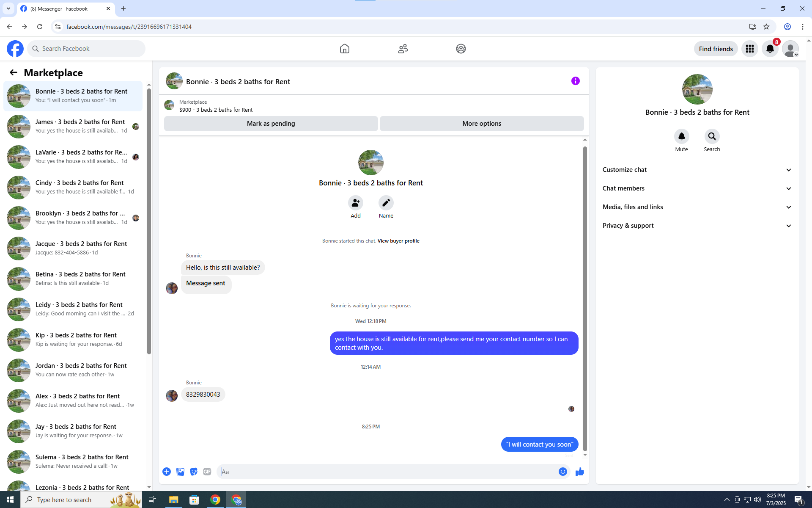Open the emoji picker in message box
Viewport: 812px width, 508px height.
(x=562, y=472)
